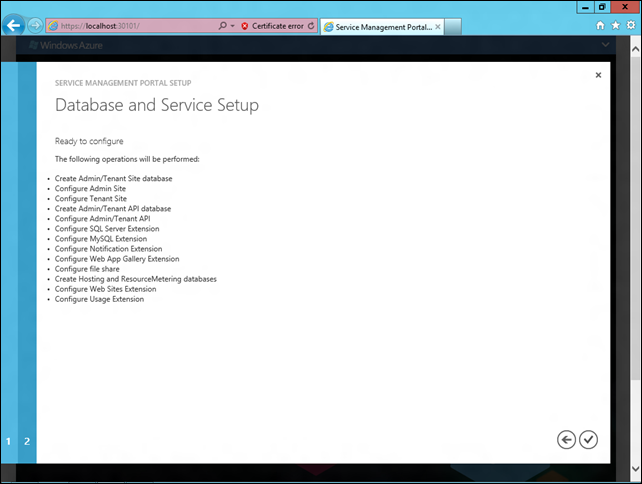Click the Certificate error warning
Screen dimensions: 642x484
[x=272, y=25]
